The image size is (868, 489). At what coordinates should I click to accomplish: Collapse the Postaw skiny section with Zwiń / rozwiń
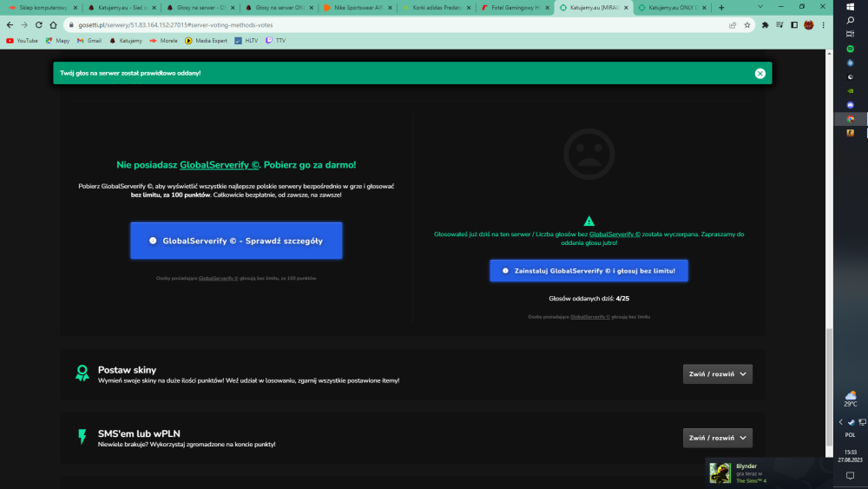(x=718, y=373)
